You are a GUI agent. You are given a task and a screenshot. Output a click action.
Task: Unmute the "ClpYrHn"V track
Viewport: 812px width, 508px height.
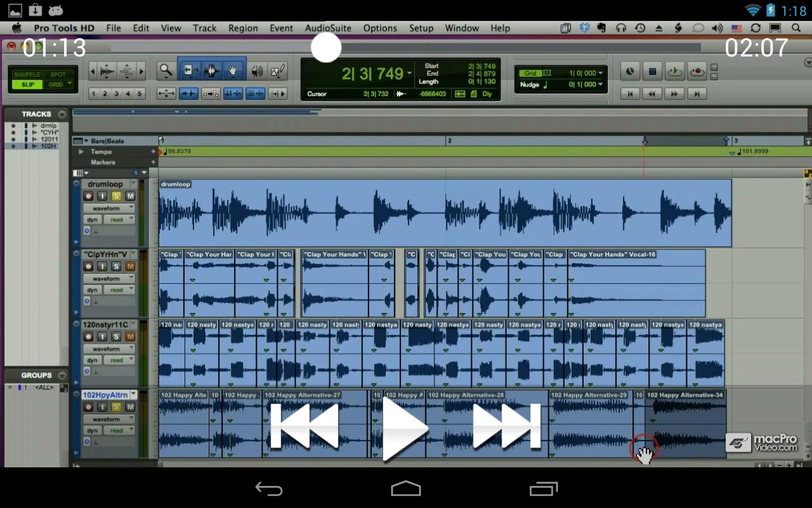point(130,267)
